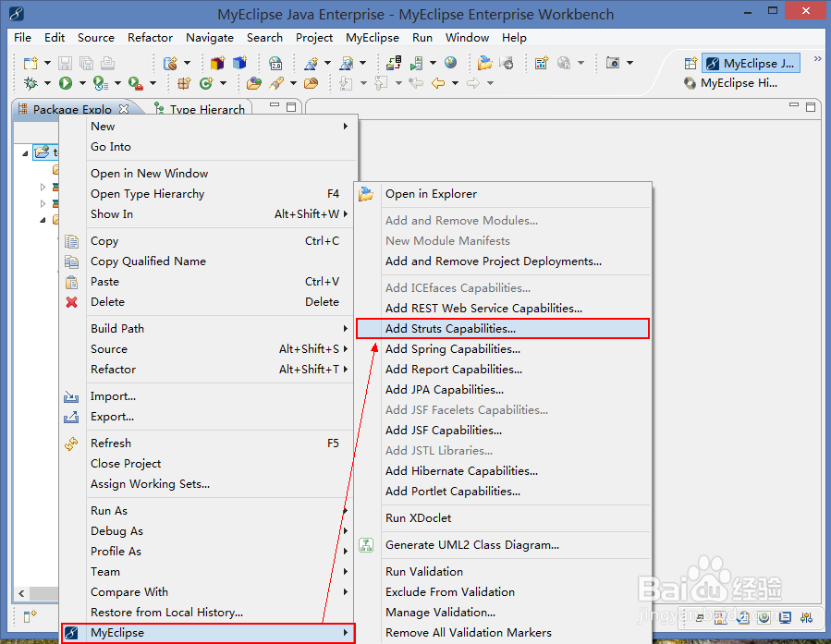
Task: Close the Package Explorer tab
Action: (x=124, y=109)
